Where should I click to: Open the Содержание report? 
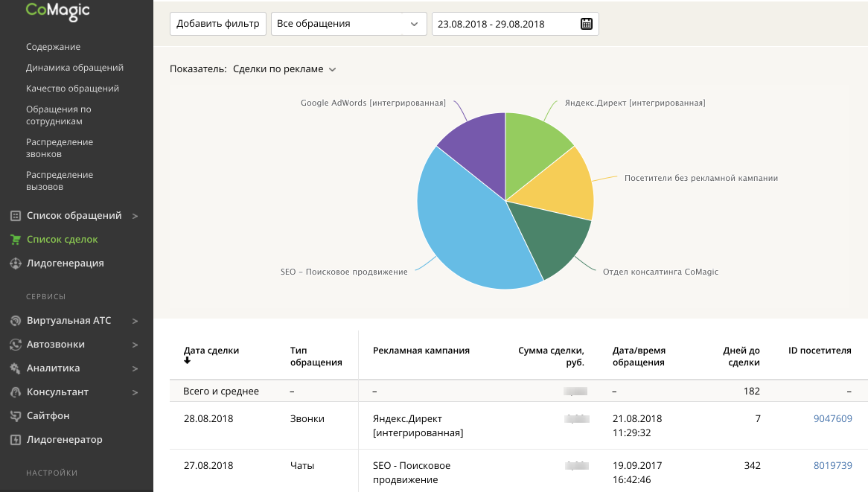pos(53,46)
